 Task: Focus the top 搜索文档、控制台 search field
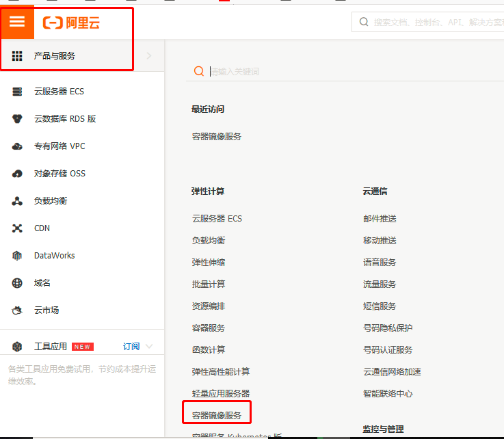428,22
